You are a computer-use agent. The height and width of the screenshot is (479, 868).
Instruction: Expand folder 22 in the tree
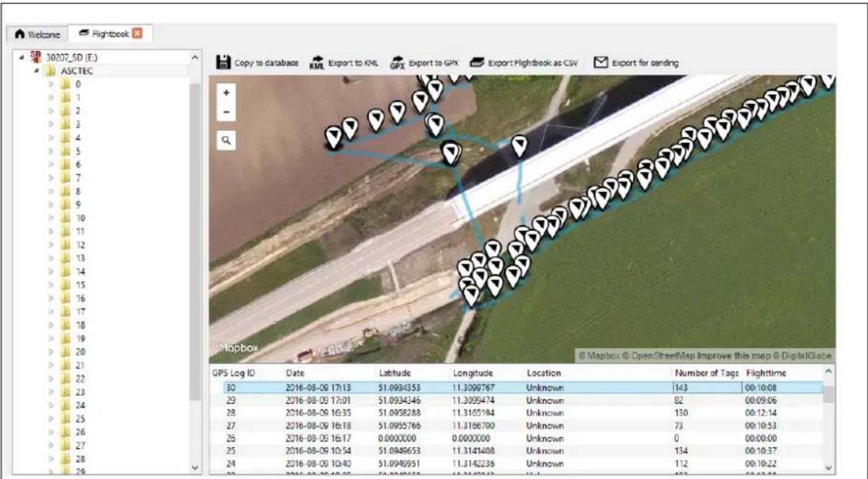[52, 379]
